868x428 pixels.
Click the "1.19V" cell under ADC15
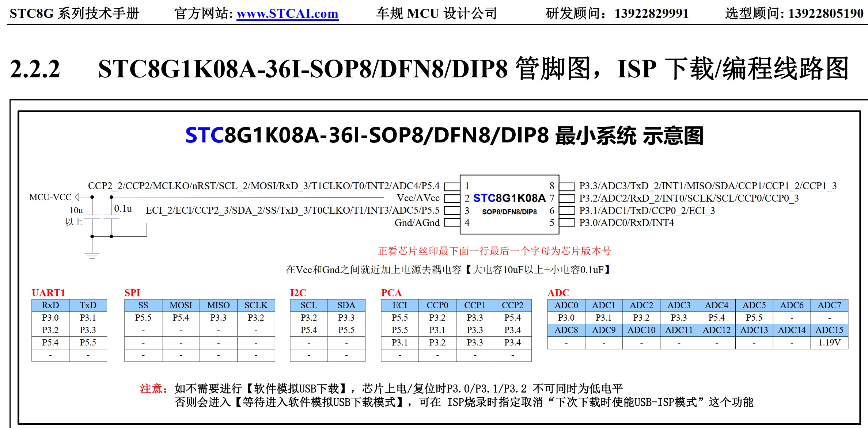click(830, 343)
